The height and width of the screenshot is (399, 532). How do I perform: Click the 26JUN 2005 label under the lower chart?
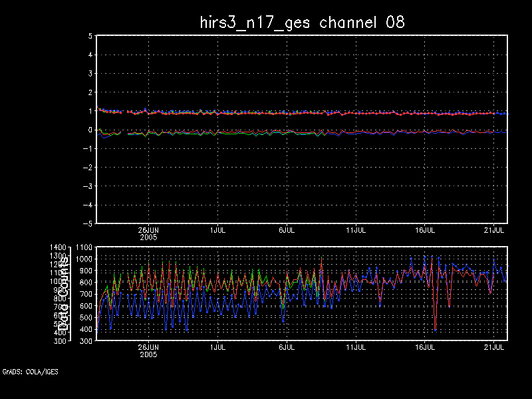click(x=148, y=350)
